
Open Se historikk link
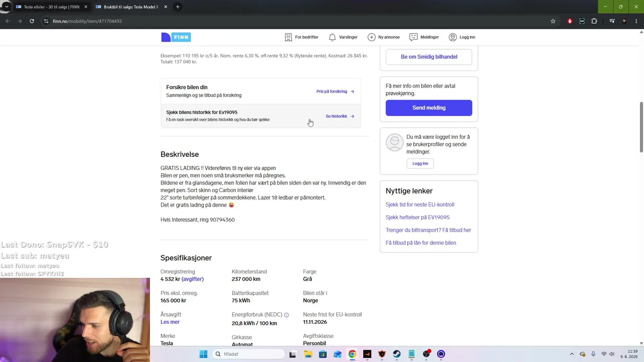point(340,116)
